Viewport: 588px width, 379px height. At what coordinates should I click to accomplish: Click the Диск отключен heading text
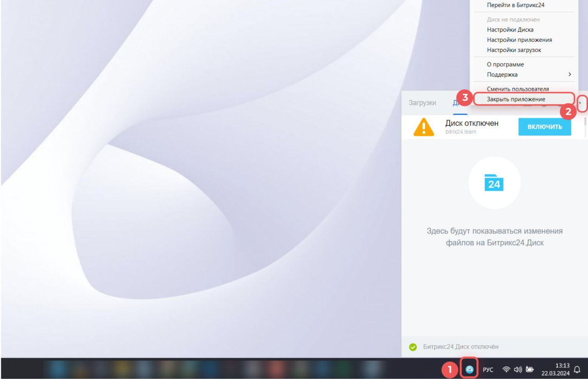(x=472, y=123)
